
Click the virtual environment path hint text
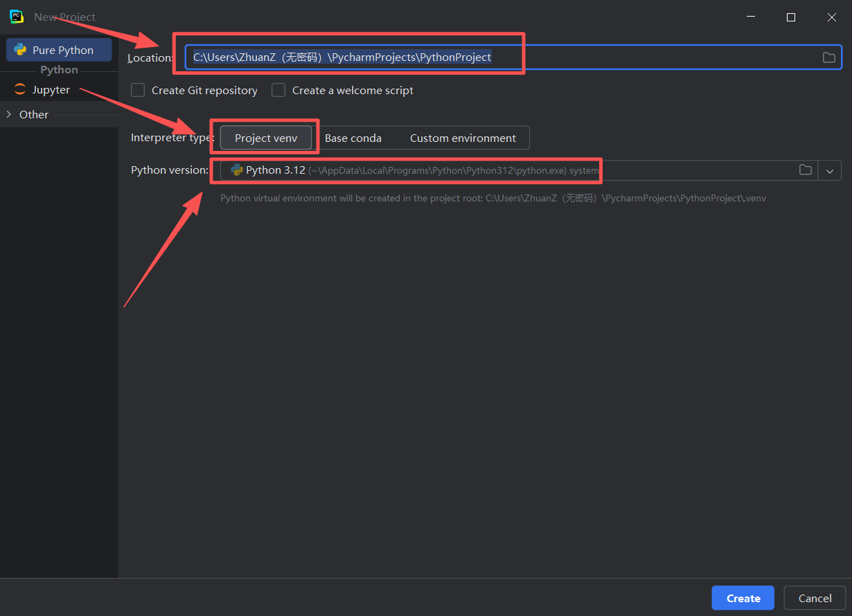[493, 198]
